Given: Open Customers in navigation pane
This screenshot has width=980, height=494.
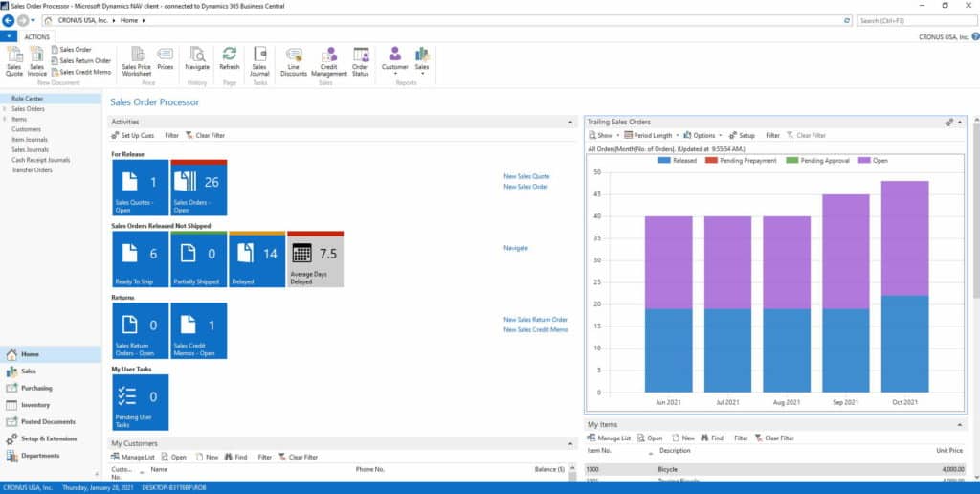Looking at the screenshot, I should [x=26, y=129].
